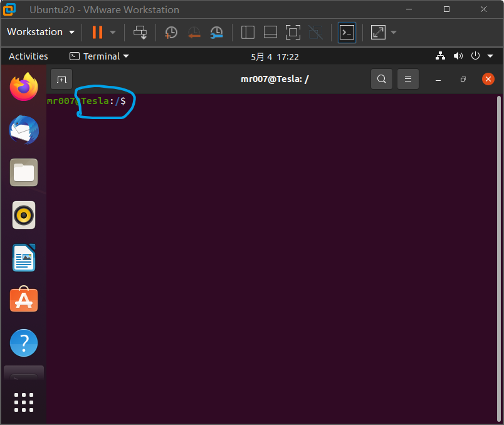The height and width of the screenshot is (425, 504).
Task: Click the network status icon
Action: pyautogui.click(x=440, y=56)
